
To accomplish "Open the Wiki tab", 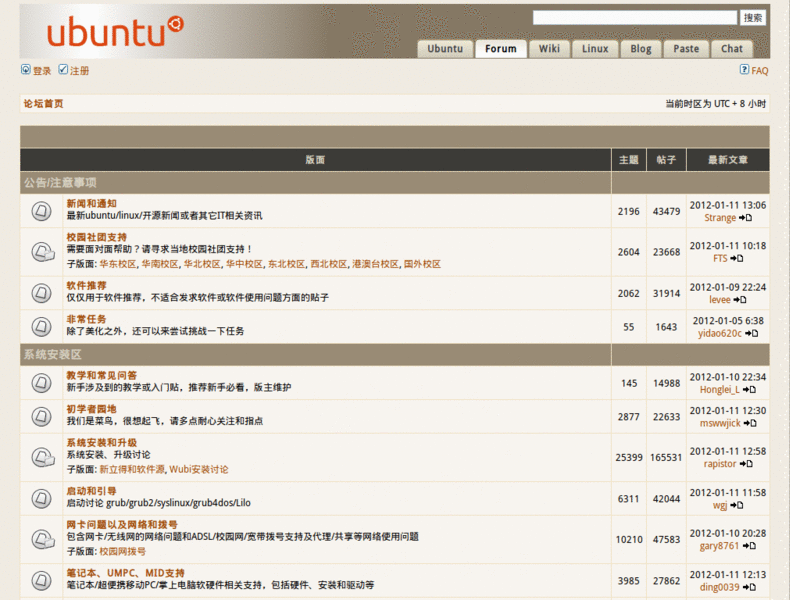I will [x=549, y=49].
